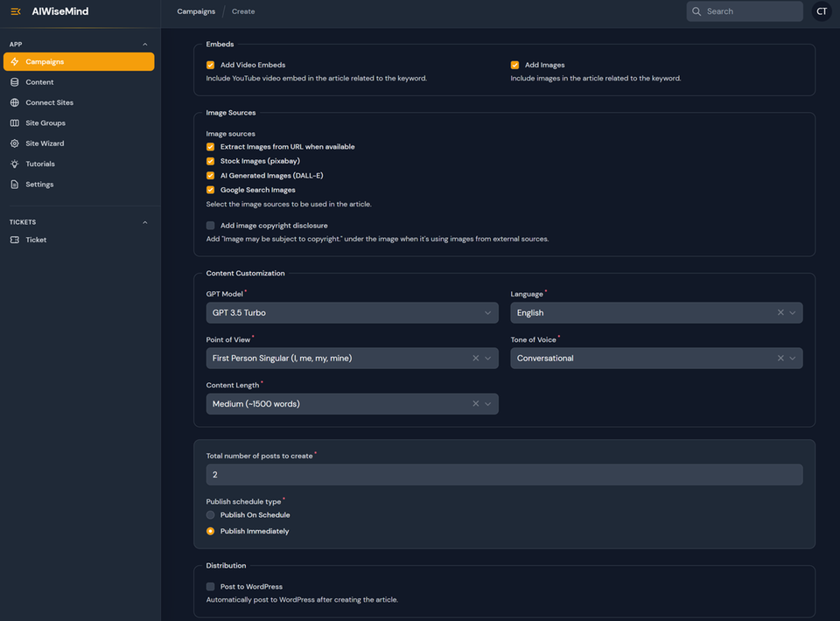Clear the Tone of Voice selection
Image resolution: width=840 pixels, height=621 pixels.
(780, 358)
